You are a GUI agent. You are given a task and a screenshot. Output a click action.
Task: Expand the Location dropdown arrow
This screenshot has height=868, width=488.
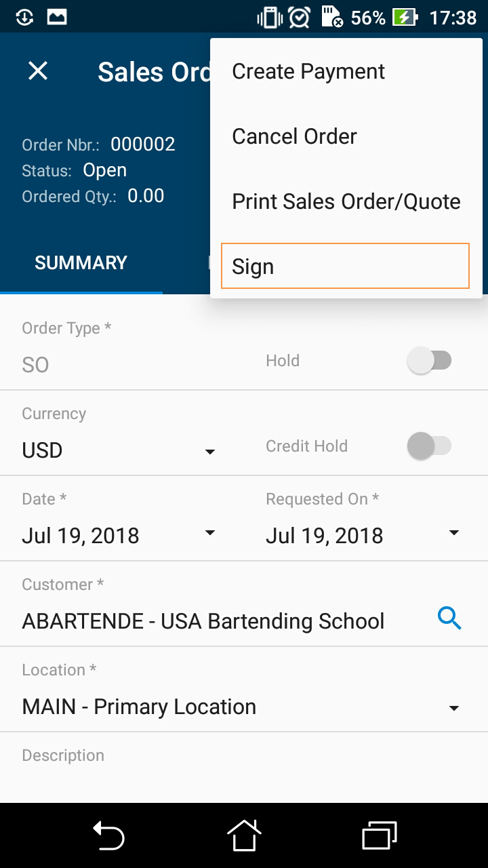pyautogui.click(x=454, y=709)
